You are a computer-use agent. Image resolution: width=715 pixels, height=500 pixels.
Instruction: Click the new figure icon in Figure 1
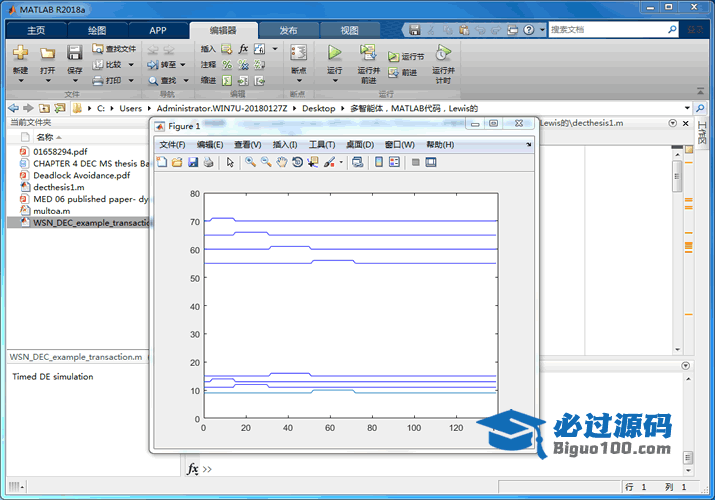point(162,162)
